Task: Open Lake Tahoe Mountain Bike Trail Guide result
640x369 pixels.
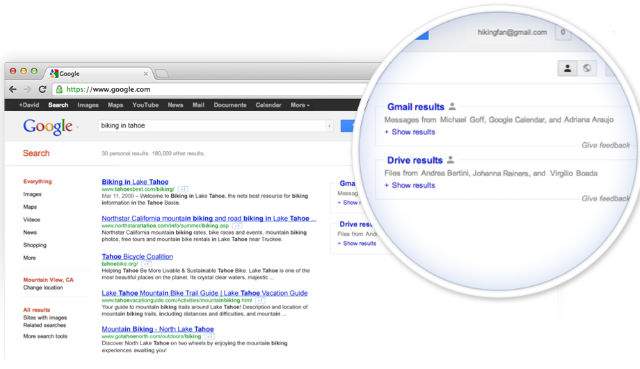Action: pyautogui.click(x=204, y=293)
